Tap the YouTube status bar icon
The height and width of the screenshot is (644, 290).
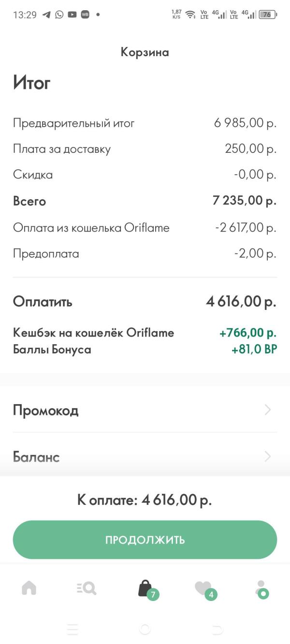72,15
